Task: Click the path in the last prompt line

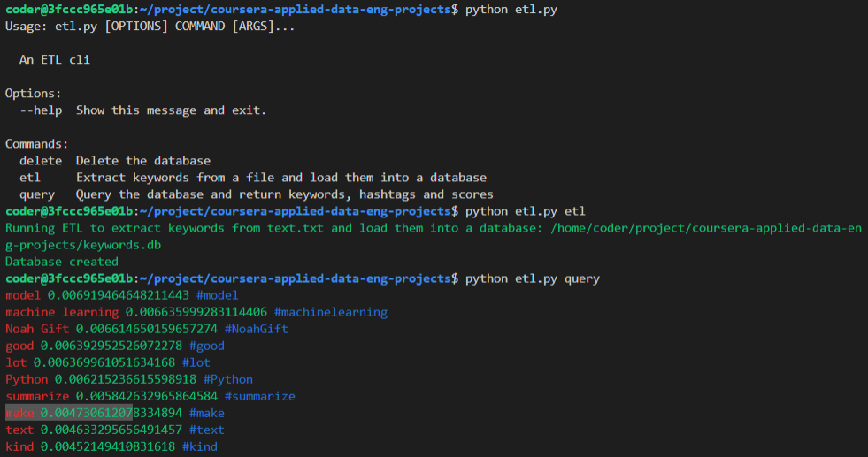Action: (x=295, y=278)
